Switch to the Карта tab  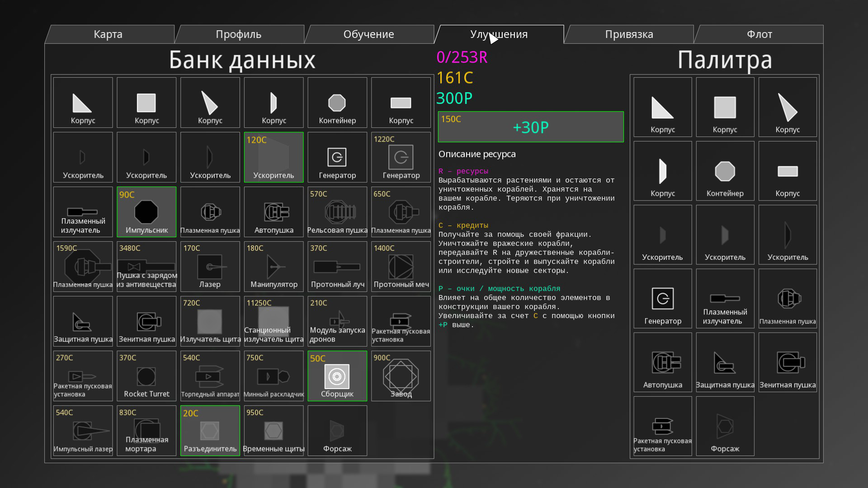(x=108, y=34)
